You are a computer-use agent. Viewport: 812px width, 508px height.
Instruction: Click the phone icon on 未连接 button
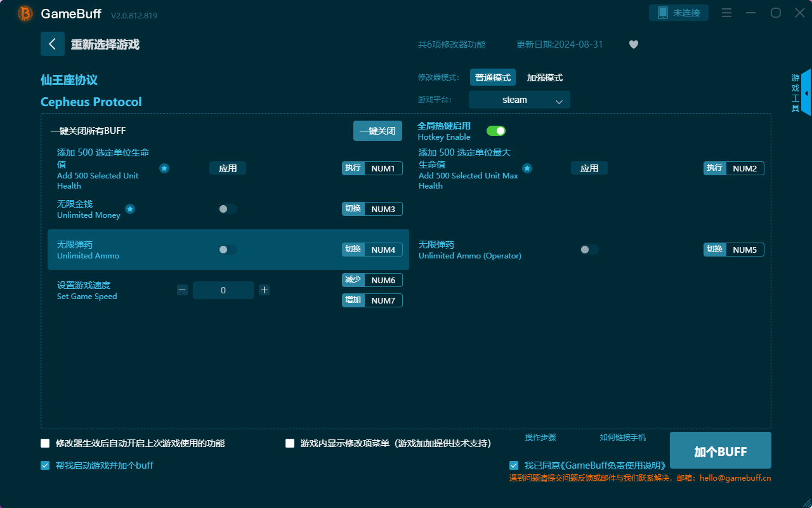[x=663, y=12]
